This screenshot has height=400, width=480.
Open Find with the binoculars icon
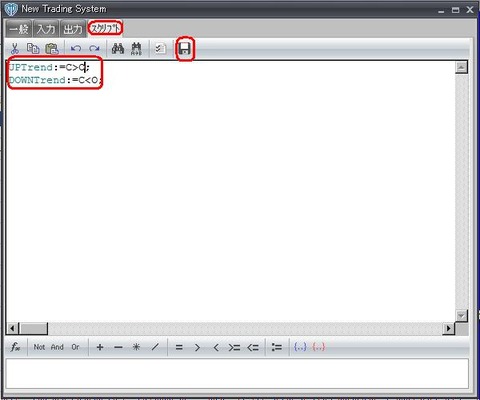click(118, 49)
